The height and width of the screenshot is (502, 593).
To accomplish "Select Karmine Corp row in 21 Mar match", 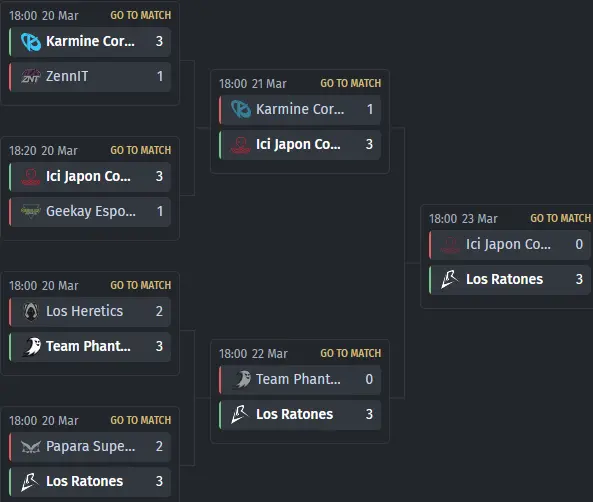I will (300, 110).
